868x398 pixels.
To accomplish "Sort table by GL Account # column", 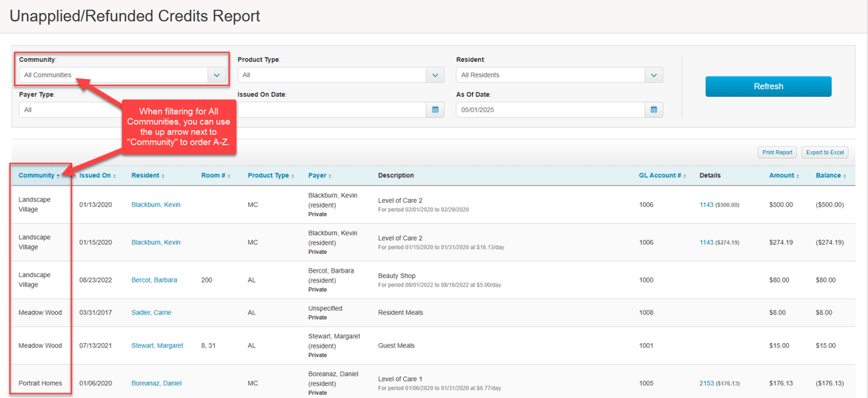I will click(663, 176).
